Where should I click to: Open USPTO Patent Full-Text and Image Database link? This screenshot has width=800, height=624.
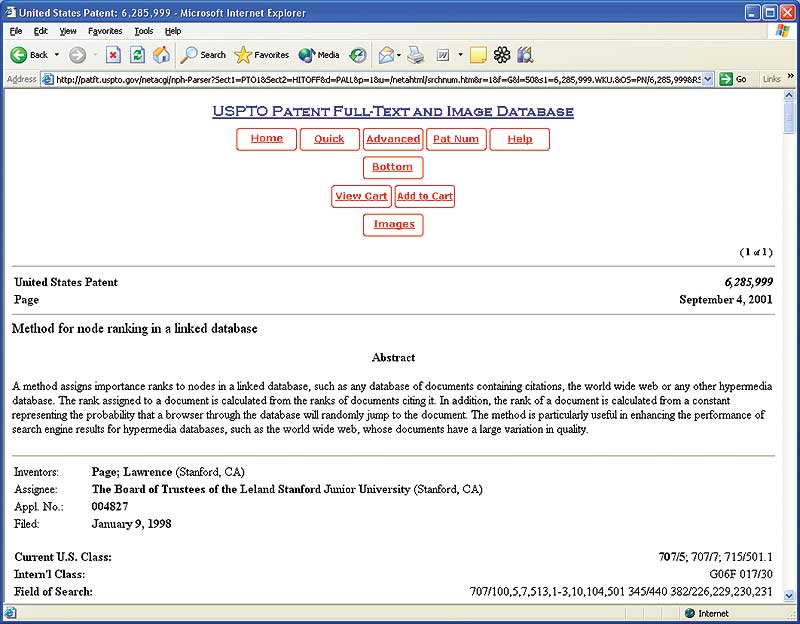tap(393, 111)
